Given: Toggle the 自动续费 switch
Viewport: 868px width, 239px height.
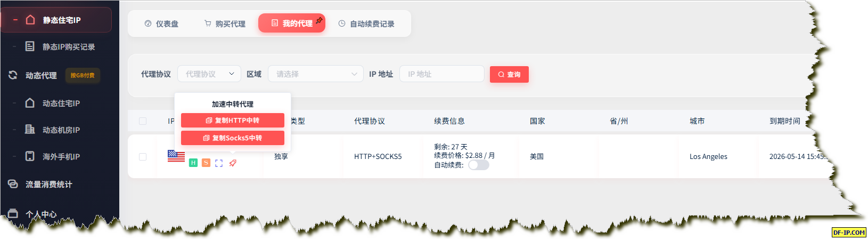Looking at the screenshot, I should point(479,165).
